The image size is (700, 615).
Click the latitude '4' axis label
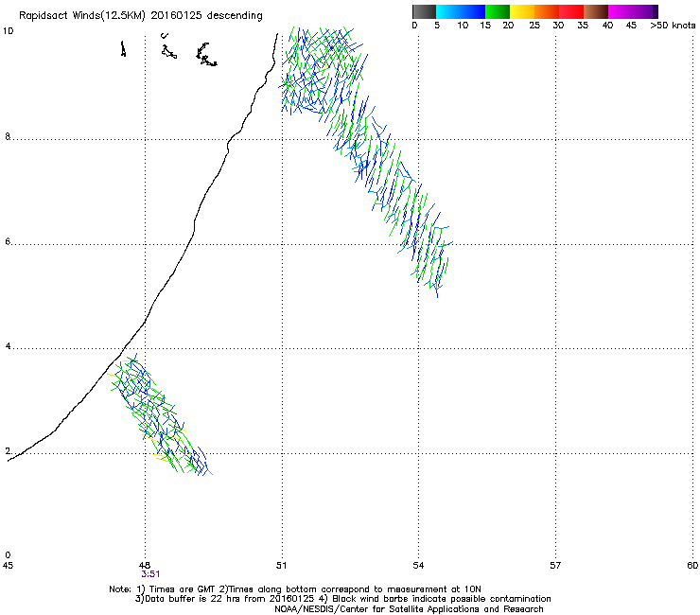coord(8,346)
